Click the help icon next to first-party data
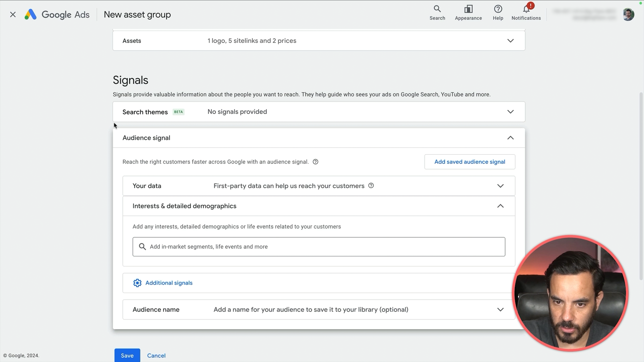This screenshot has height=362, width=644. (x=371, y=185)
